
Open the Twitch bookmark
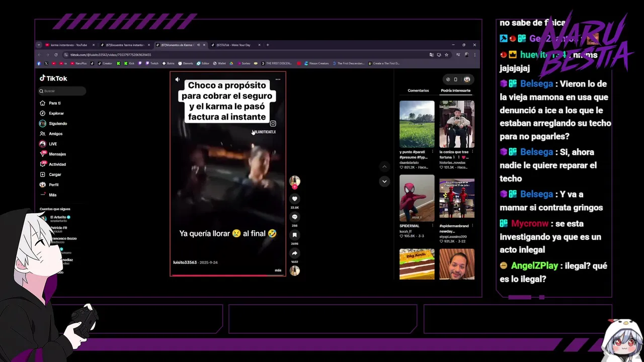click(x=152, y=63)
